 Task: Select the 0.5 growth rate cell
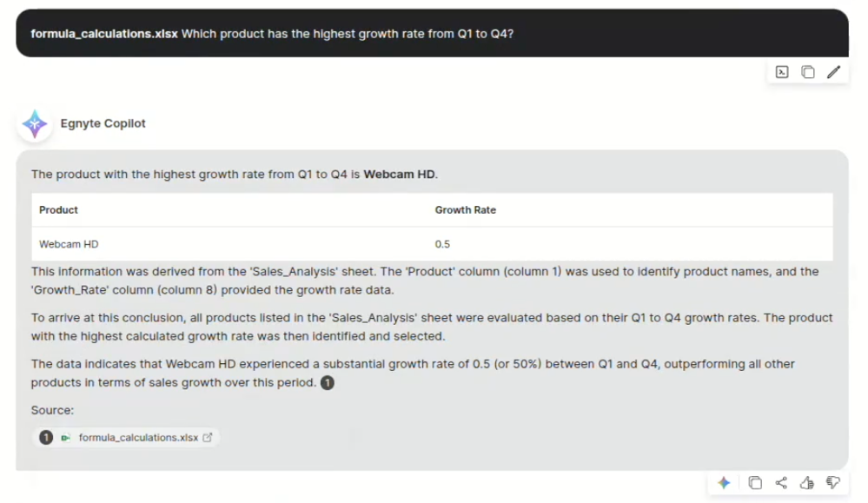tap(442, 244)
